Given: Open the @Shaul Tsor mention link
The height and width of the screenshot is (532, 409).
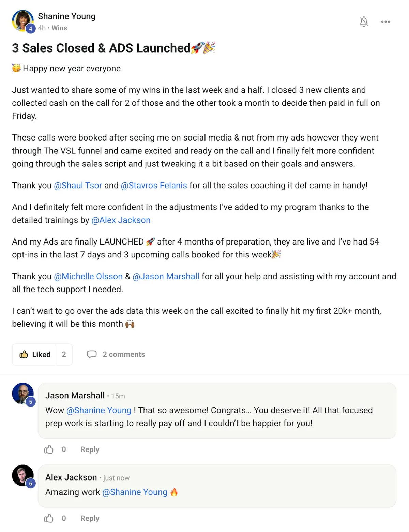Looking at the screenshot, I should (78, 186).
